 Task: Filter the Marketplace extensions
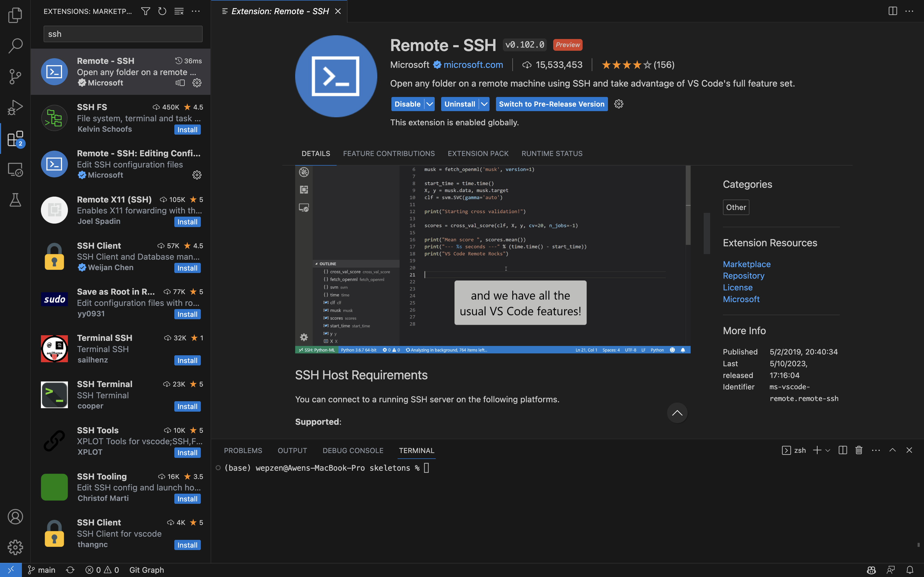145,11
